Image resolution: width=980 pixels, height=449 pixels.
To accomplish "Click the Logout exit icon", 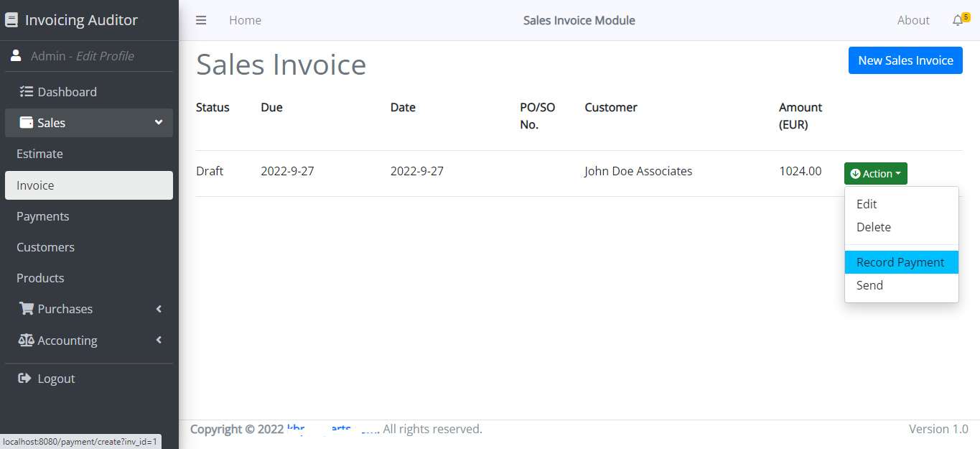I will pos(25,379).
